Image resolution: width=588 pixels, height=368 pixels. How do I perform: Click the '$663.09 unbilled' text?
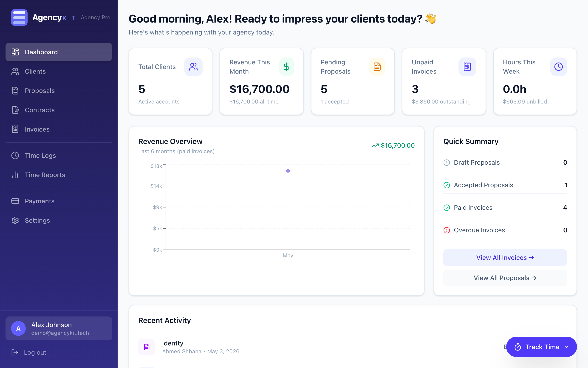525,101
